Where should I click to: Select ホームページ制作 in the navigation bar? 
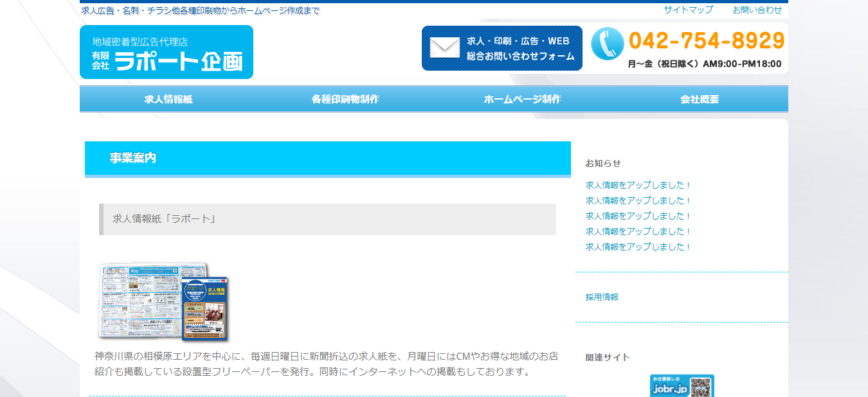point(522,100)
